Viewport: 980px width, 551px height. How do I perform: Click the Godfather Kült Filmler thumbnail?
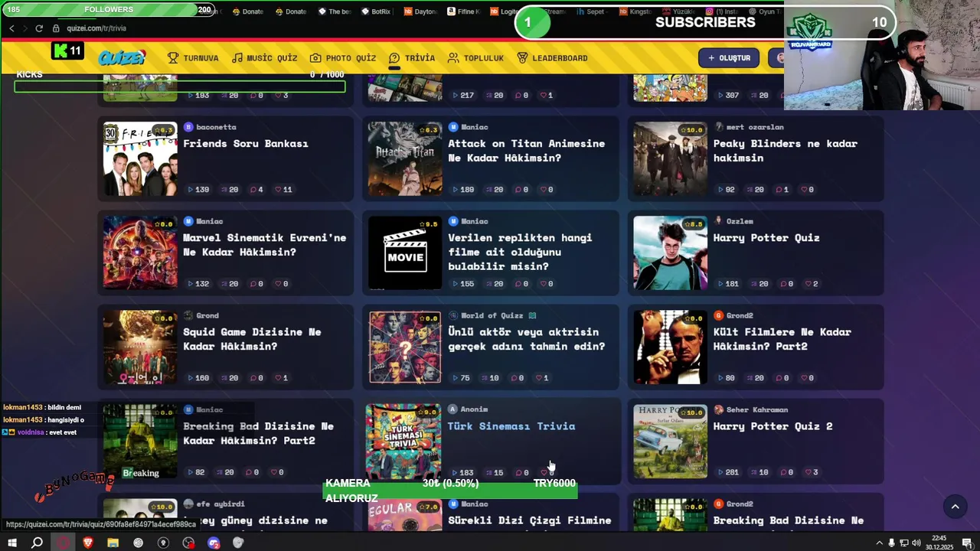(670, 347)
